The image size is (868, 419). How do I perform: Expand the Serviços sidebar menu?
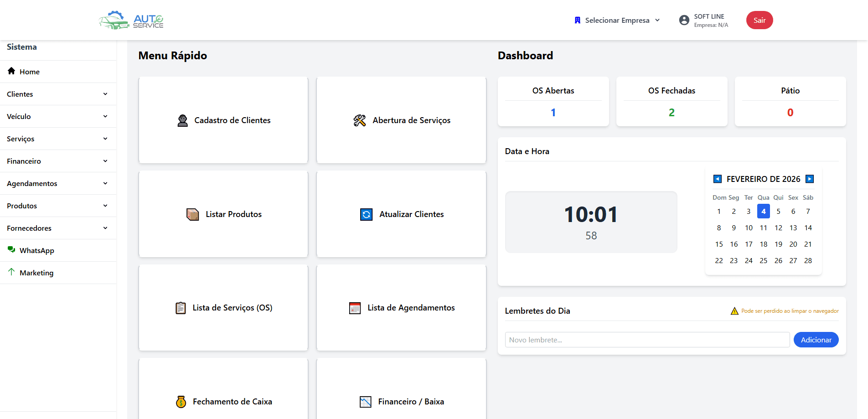tap(58, 139)
